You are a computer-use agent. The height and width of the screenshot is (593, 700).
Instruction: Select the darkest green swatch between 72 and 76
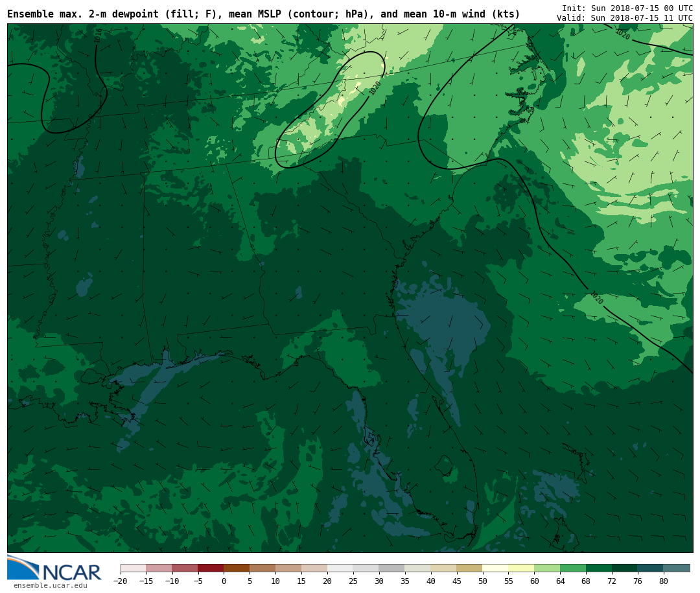click(624, 568)
